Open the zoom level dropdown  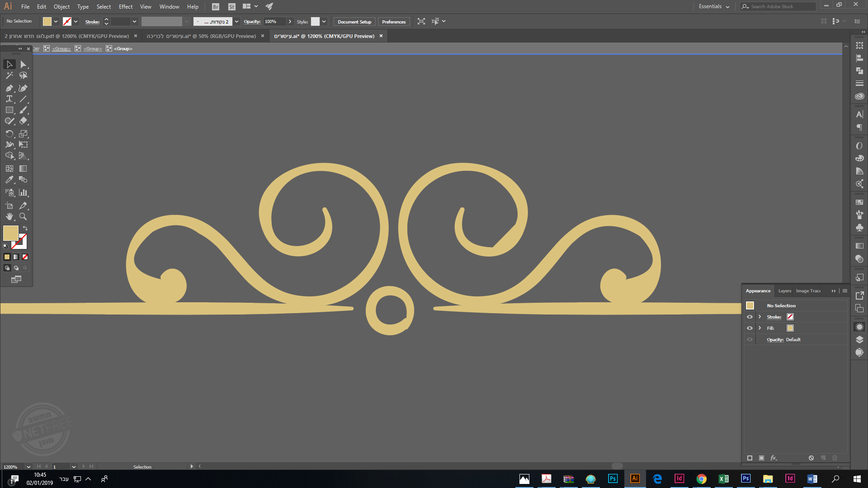coord(28,467)
